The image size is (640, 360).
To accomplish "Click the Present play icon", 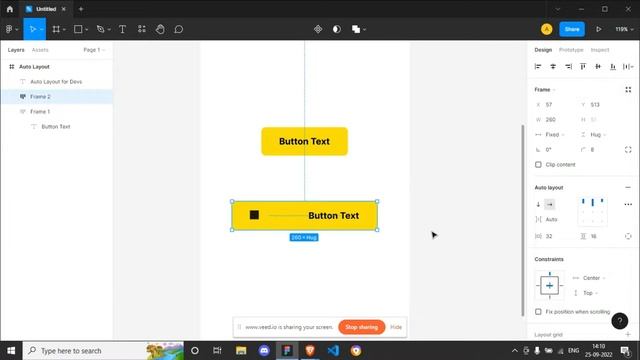I will 598,29.
